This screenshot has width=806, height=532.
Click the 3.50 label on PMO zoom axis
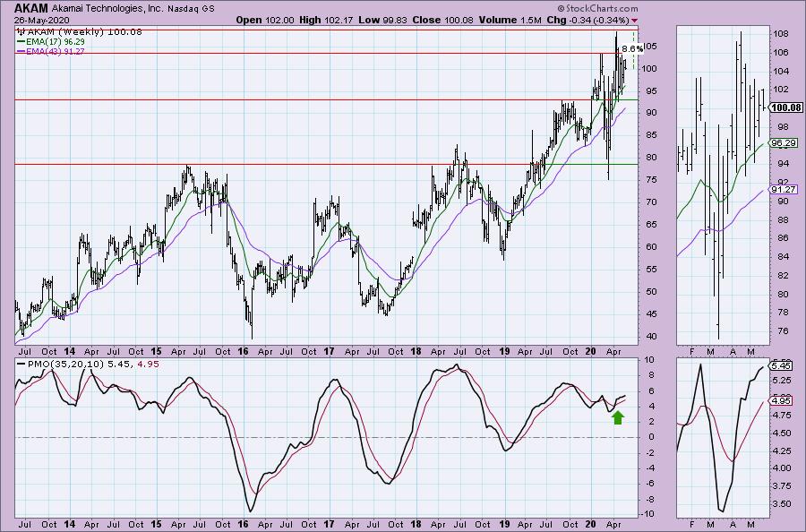(x=781, y=503)
